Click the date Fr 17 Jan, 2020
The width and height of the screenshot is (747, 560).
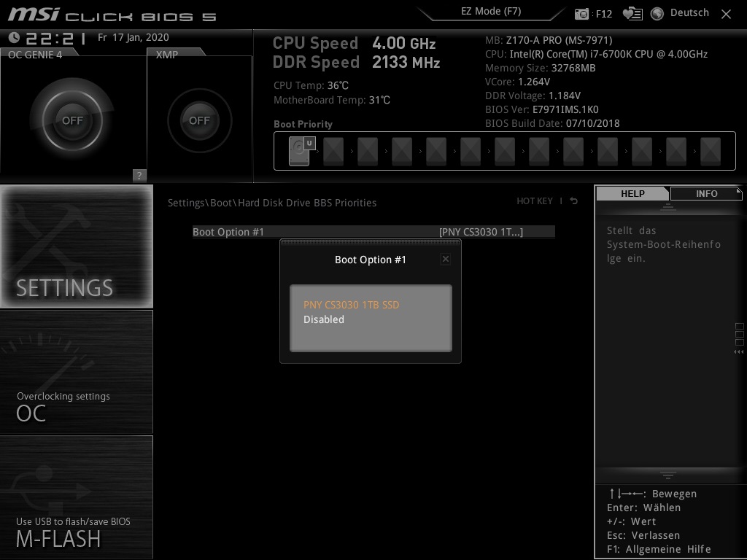133,37
